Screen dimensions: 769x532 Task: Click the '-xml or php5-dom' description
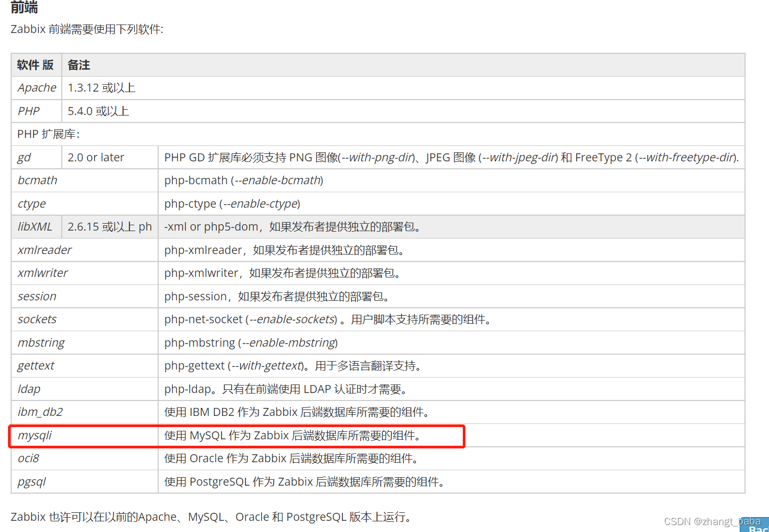(x=451, y=227)
